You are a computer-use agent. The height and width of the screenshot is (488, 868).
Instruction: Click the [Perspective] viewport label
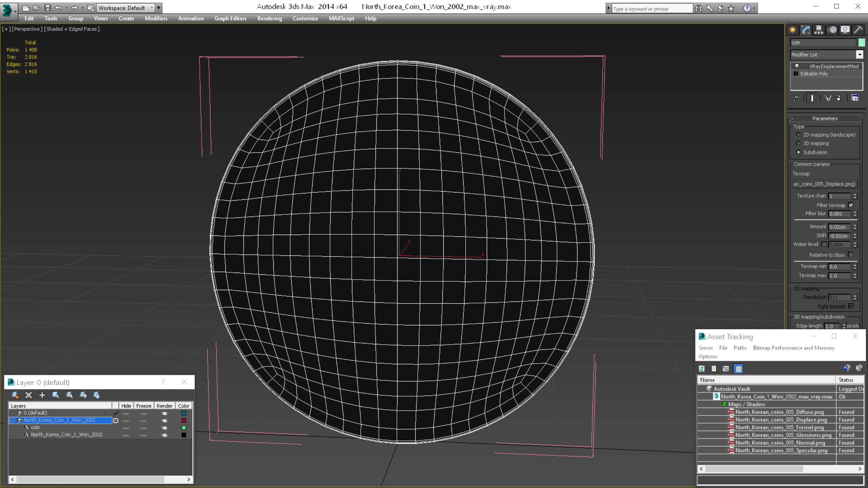[x=27, y=29]
